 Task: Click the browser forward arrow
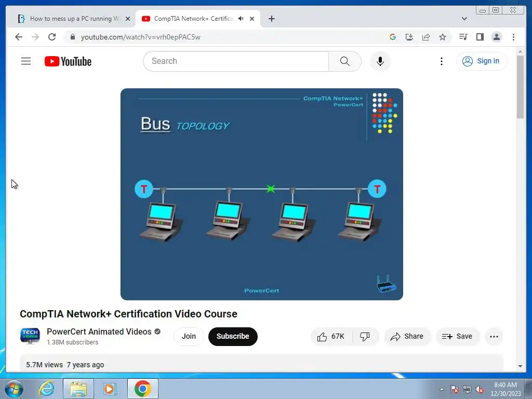pos(35,37)
